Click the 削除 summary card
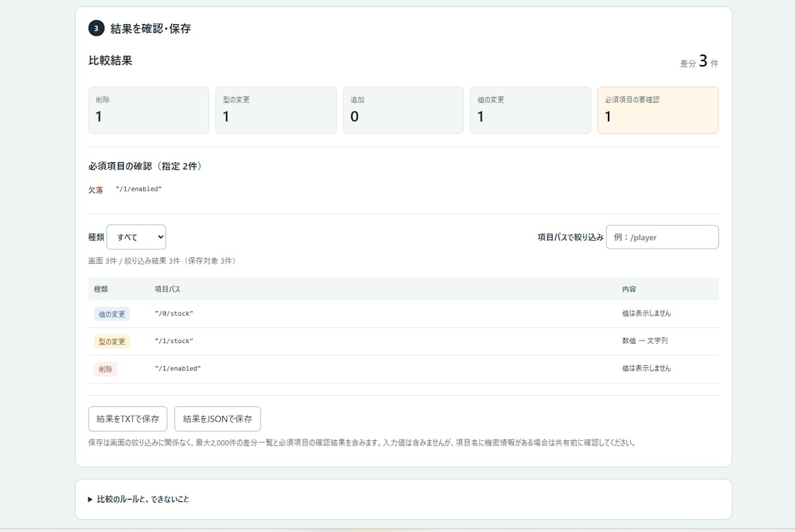This screenshot has width=795, height=532. (149, 110)
